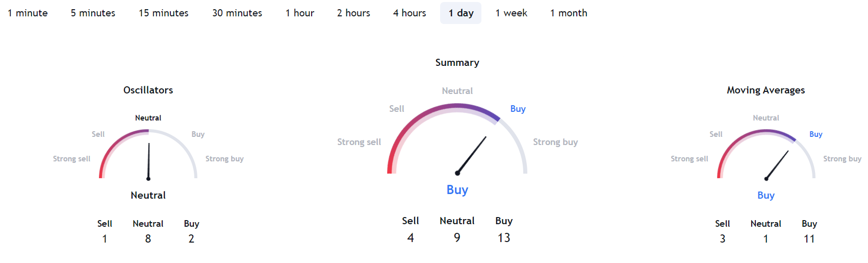Select the 4 hours interval
This screenshot has height=263, width=868.
(410, 13)
